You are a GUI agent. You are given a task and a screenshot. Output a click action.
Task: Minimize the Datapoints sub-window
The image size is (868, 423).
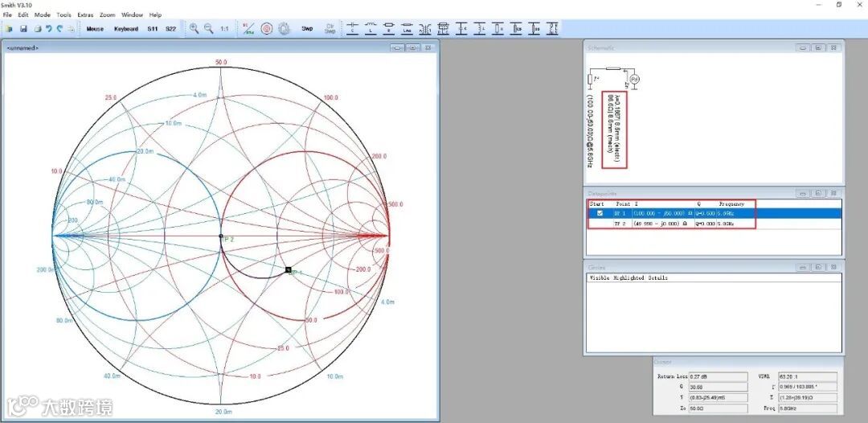point(803,194)
